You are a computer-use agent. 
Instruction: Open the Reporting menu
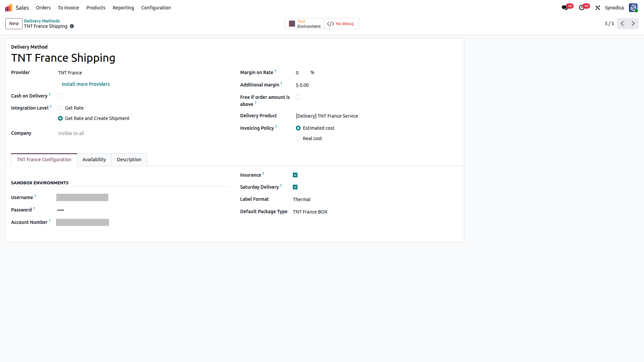123,8
